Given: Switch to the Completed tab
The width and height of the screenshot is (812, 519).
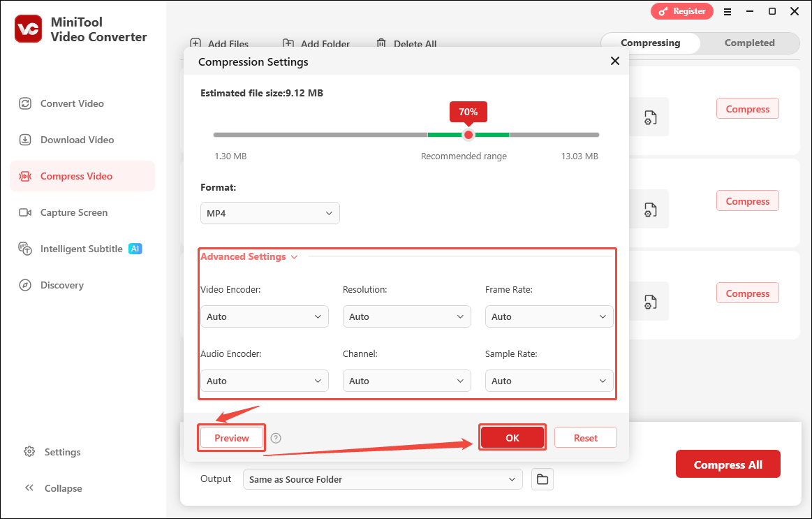Looking at the screenshot, I should (748, 43).
